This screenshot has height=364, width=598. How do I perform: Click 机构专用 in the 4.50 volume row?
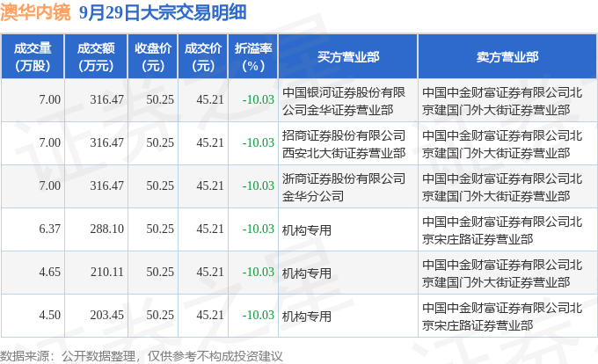307,317
